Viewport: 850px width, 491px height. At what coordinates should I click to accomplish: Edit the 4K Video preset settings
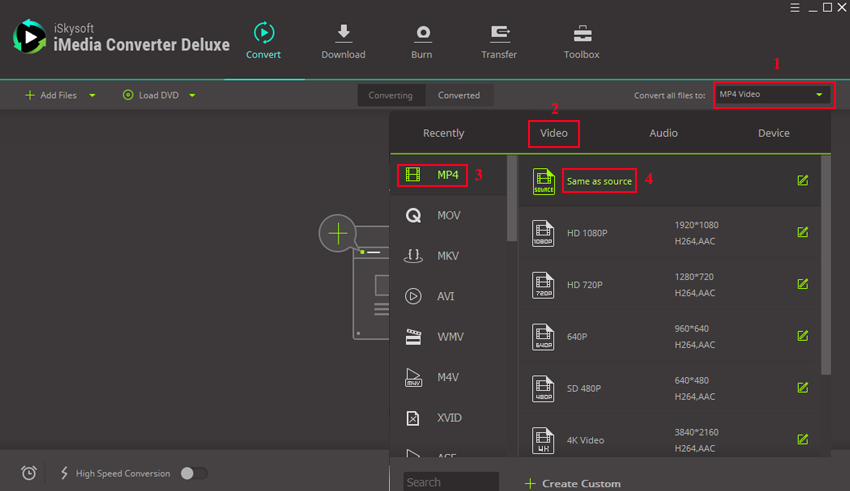[x=803, y=440]
